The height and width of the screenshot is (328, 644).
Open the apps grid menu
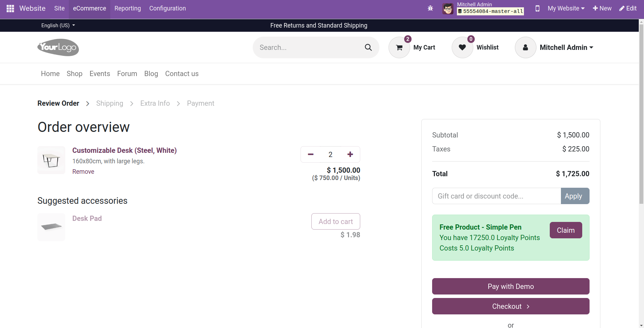(x=10, y=8)
